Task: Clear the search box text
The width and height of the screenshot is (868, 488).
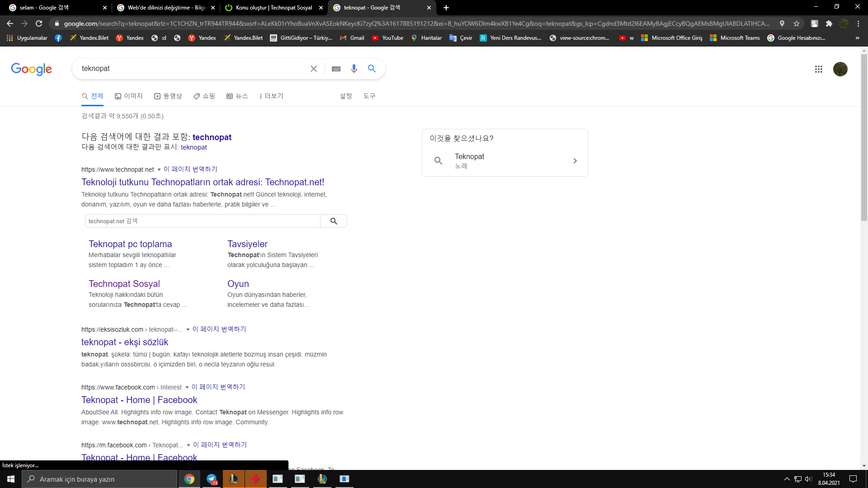Action: (313, 69)
